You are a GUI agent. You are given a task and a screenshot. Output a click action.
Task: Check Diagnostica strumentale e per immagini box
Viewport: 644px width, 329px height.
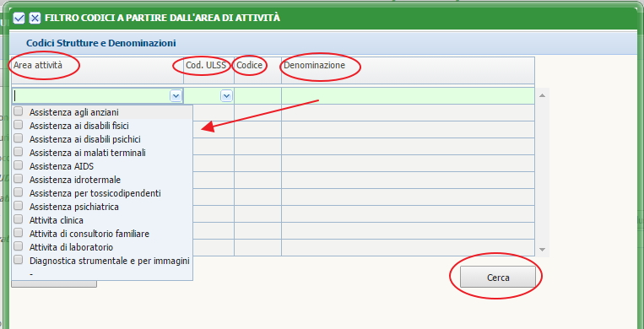coord(18,260)
